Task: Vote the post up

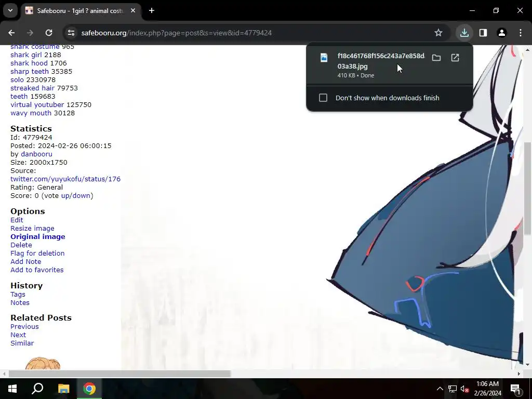Action: pos(65,196)
